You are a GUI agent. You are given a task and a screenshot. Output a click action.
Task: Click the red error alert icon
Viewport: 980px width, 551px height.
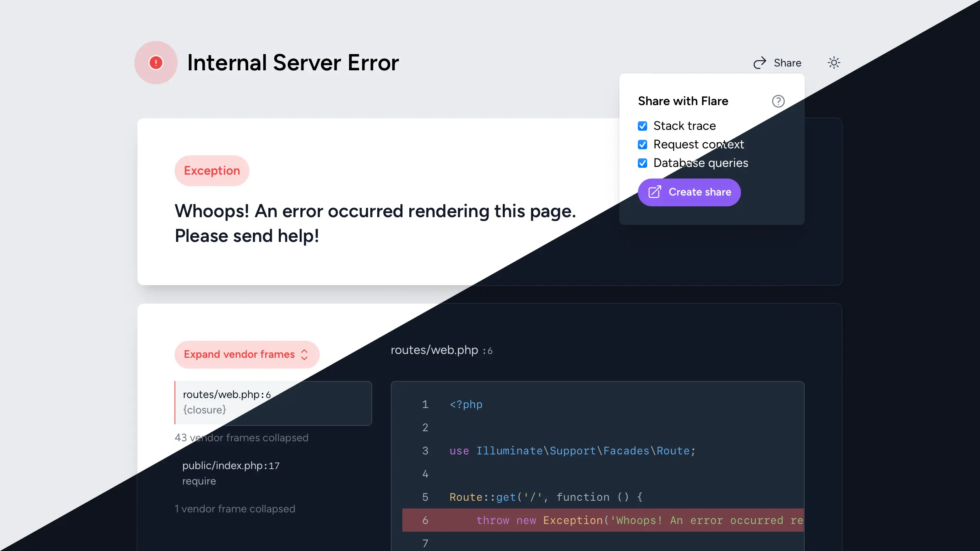coord(156,62)
